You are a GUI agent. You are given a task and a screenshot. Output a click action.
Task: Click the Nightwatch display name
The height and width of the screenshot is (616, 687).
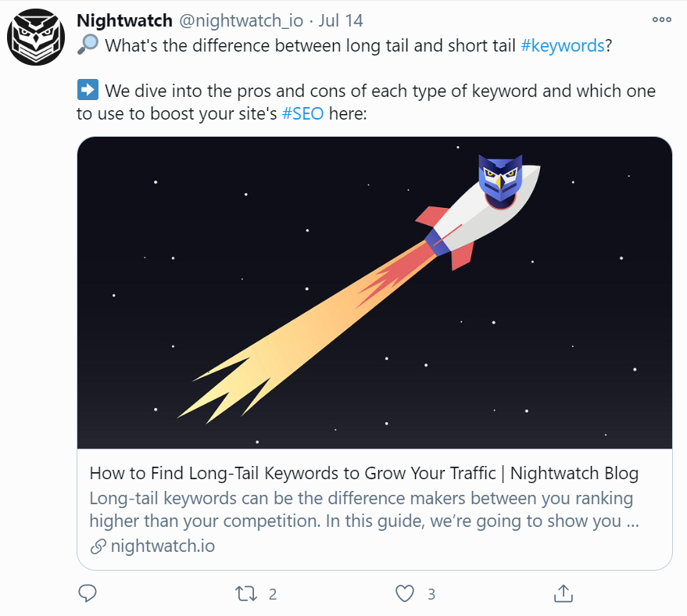[124, 20]
